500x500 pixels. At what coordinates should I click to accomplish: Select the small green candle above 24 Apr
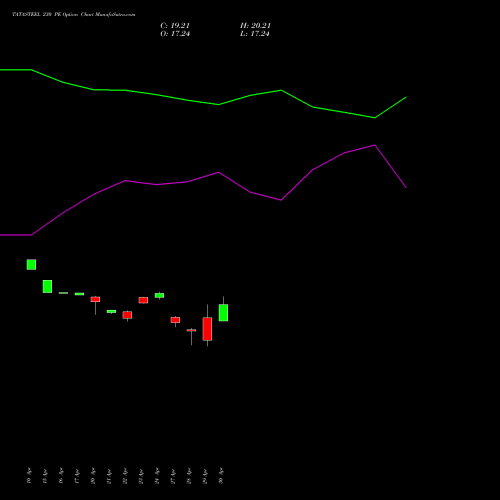click(x=159, y=295)
